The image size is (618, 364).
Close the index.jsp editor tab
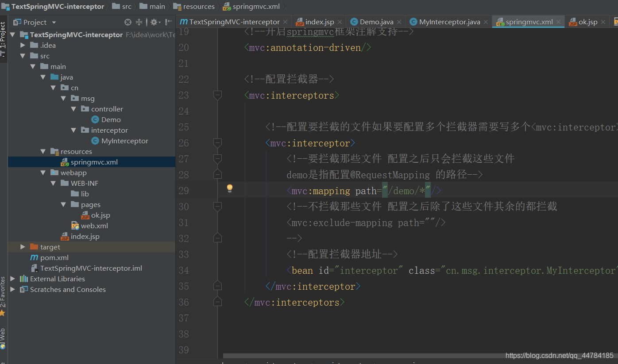[340, 22]
